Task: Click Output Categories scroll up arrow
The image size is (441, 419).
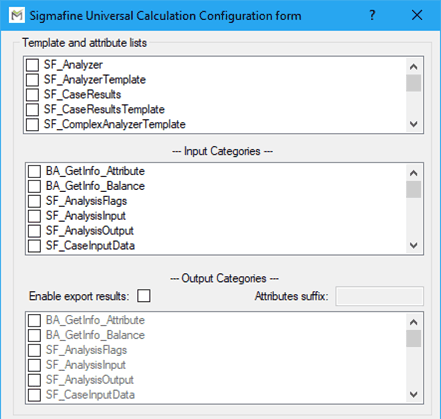Action: click(414, 322)
